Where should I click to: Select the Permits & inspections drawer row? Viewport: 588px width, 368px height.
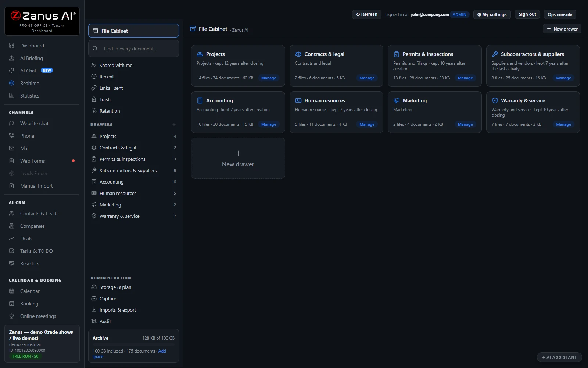(x=133, y=159)
